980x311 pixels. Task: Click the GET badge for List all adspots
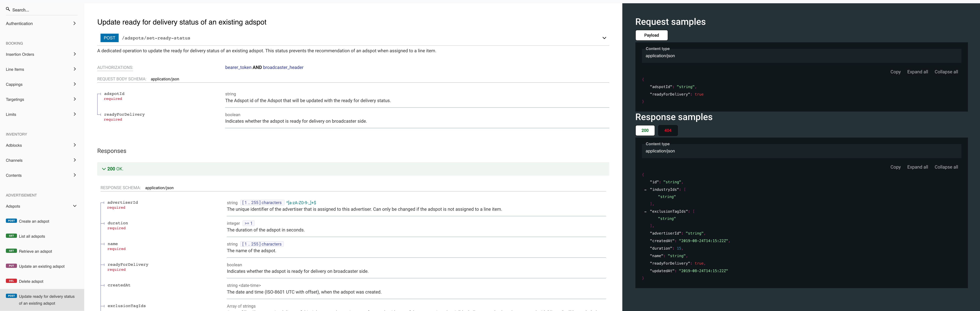pos(11,236)
